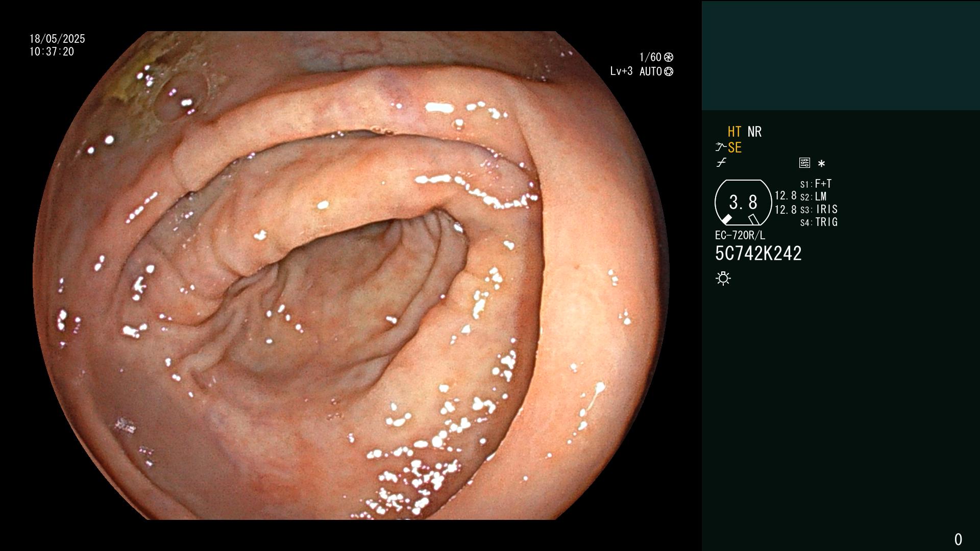980x551 pixels.
Task: Click the hollow channel marker in scope diagram
Action: [x=753, y=219]
